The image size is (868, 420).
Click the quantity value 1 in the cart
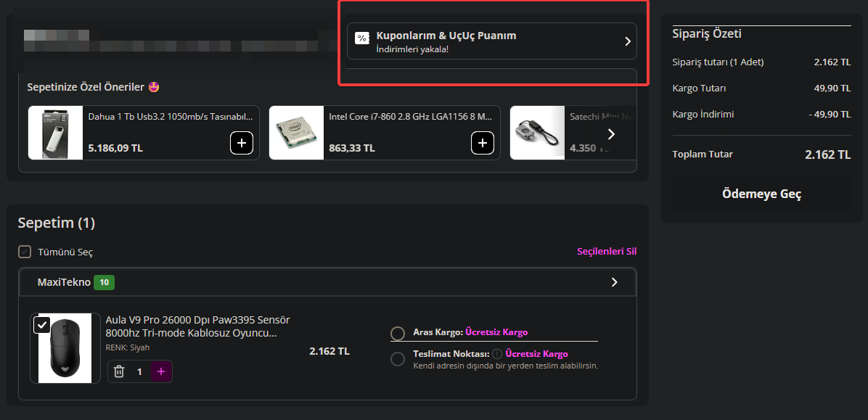(139, 372)
